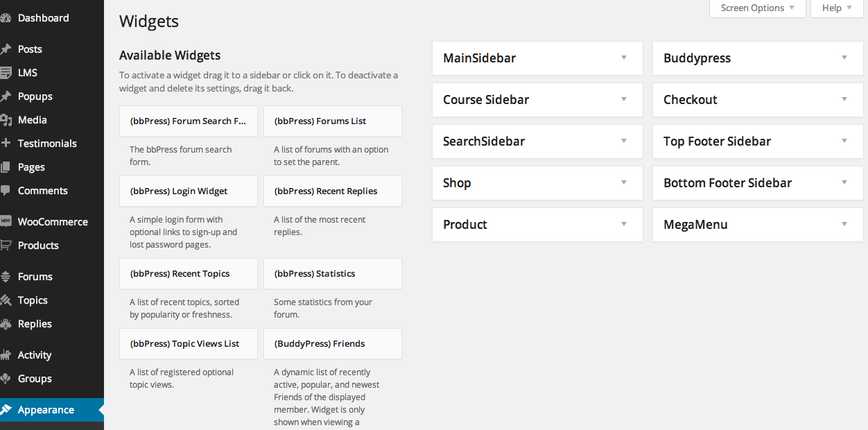868x430 pixels.
Task: Click the Comments speech bubble icon
Action: coord(5,191)
